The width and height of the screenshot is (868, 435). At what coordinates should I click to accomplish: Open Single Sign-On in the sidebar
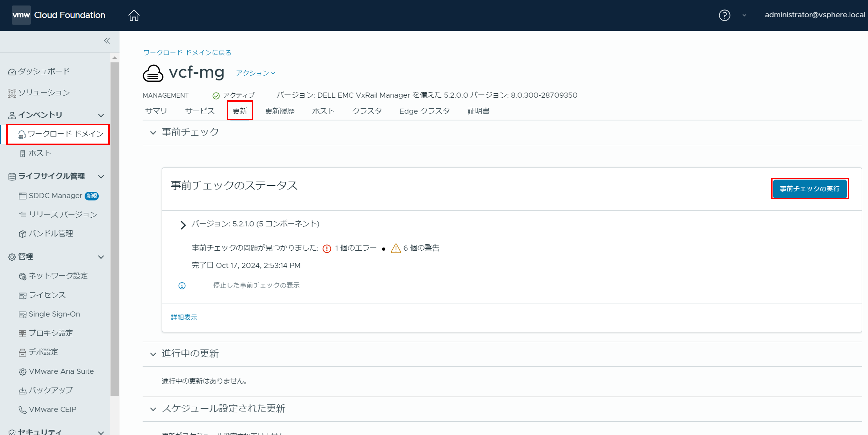tap(54, 314)
